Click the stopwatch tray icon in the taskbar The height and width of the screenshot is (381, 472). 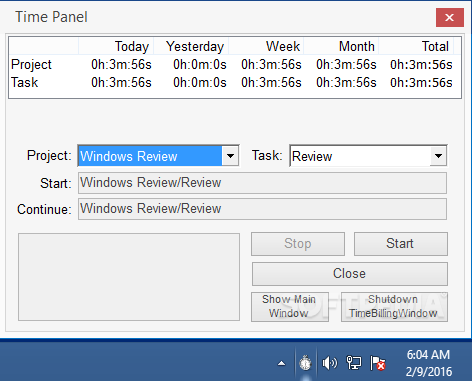[305, 363]
